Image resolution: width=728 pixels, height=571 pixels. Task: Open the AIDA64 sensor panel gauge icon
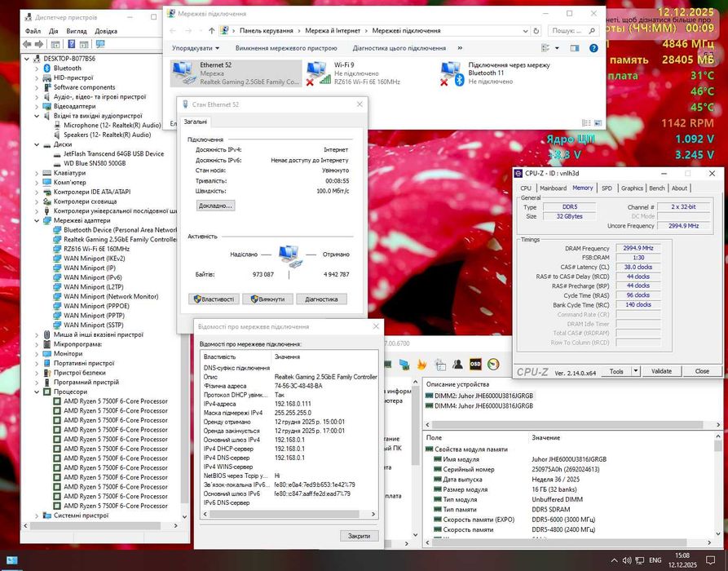pos(493,365)
